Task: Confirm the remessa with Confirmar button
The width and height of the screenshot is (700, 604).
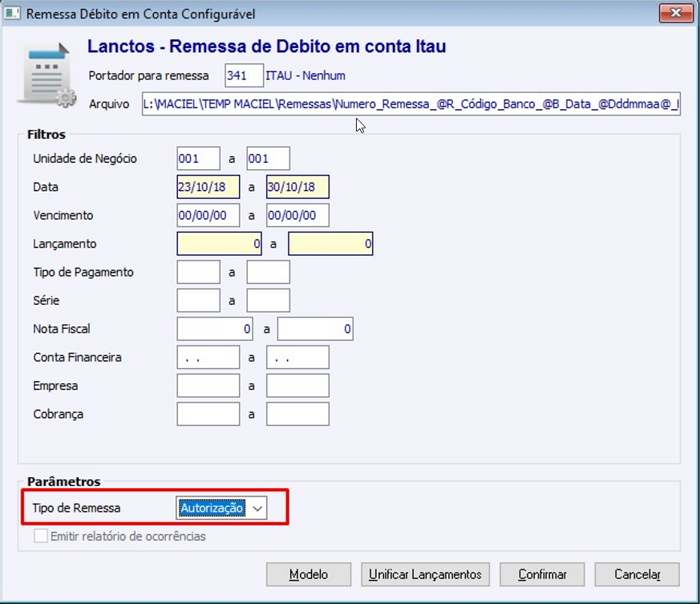Action: (x=542, y=574)
